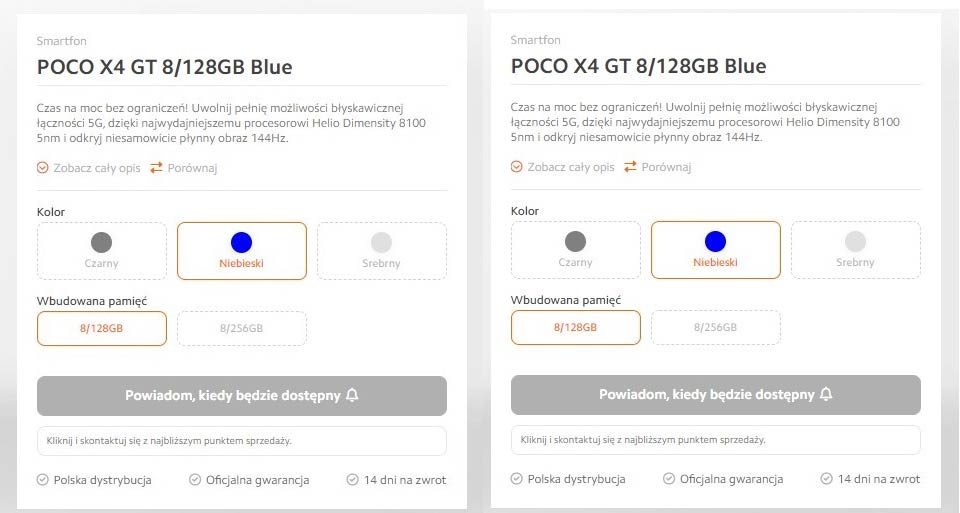Click the bell icon in right notify button
Viewport: 960px width, 513px height.
[x=826, y=394]
